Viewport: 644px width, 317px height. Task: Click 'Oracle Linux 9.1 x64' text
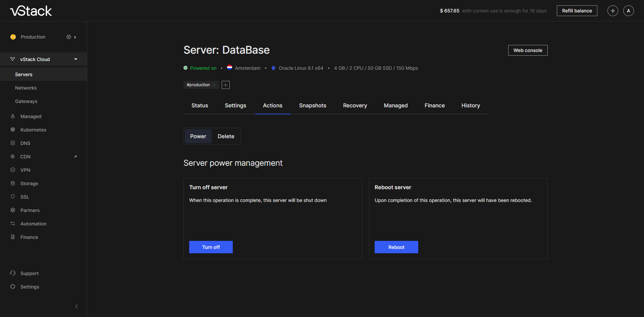click(301, 68)
